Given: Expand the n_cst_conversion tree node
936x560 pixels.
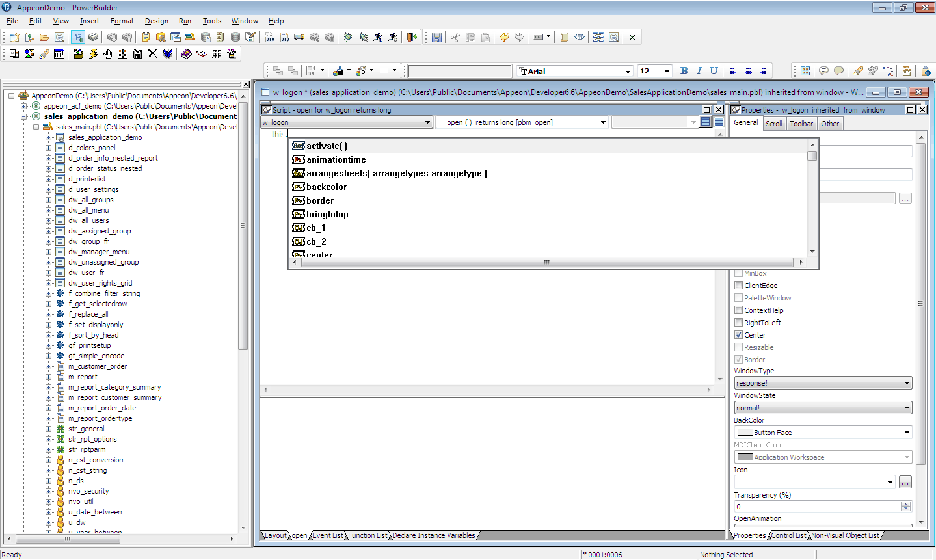Looking at the screenshot, I should (x=49, y=460).
